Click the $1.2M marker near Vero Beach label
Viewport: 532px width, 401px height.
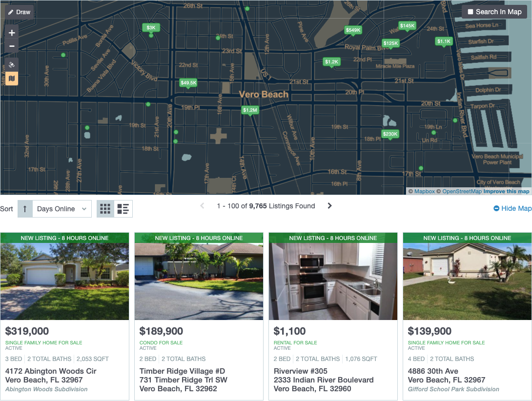250,110
